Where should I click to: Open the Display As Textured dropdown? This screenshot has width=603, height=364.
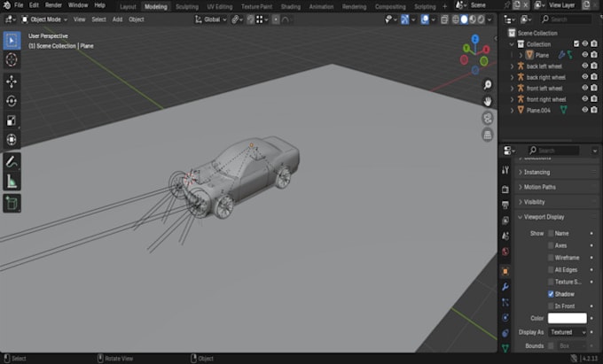pos(568,332)
